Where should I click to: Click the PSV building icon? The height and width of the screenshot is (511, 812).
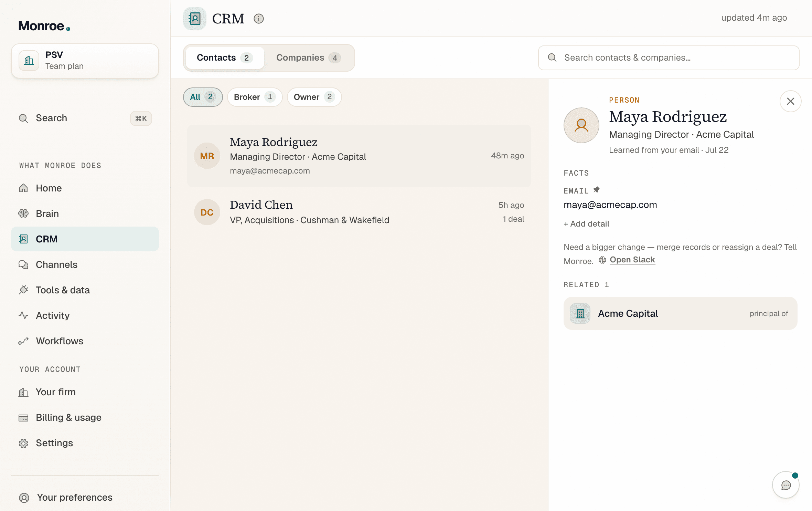[x=29, y=61]
